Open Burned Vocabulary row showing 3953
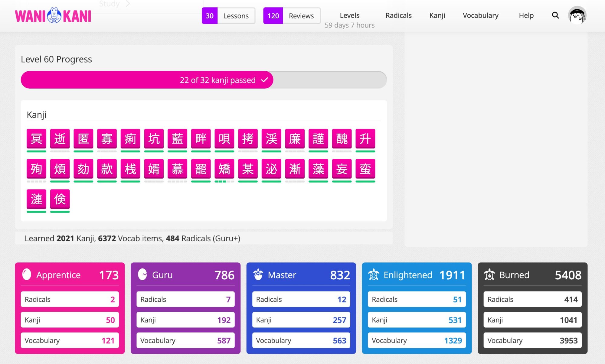605x364 pixels. 532,340
